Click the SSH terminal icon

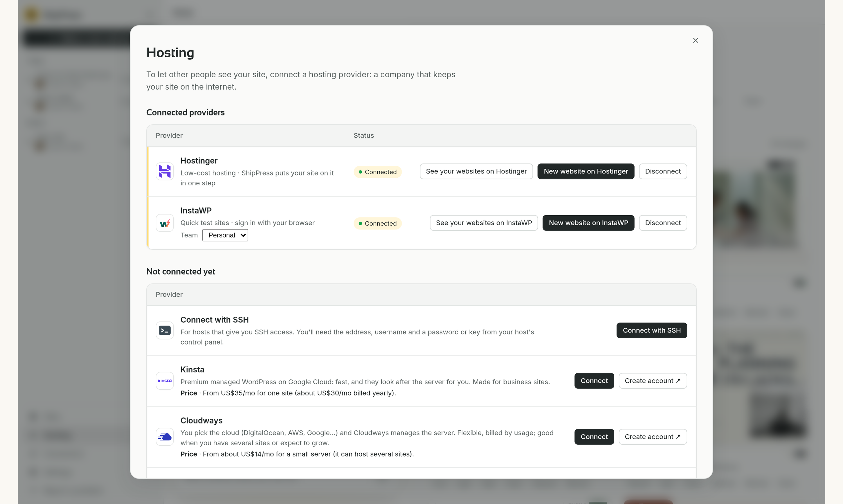[x=165, y=330]
